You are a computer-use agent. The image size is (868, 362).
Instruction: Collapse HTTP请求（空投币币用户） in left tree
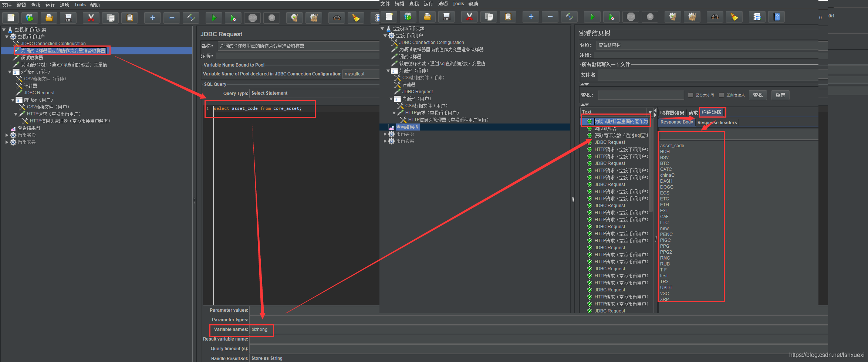[x=16, y=114]
